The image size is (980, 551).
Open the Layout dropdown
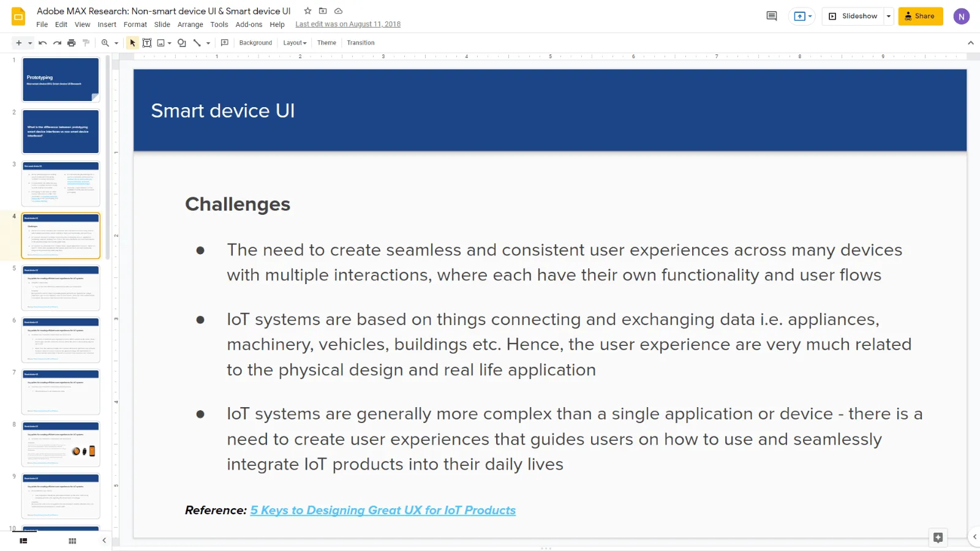[295, 43]
